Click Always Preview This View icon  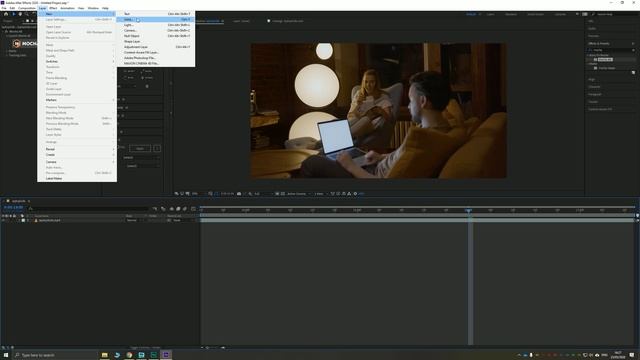pos(177,193)
